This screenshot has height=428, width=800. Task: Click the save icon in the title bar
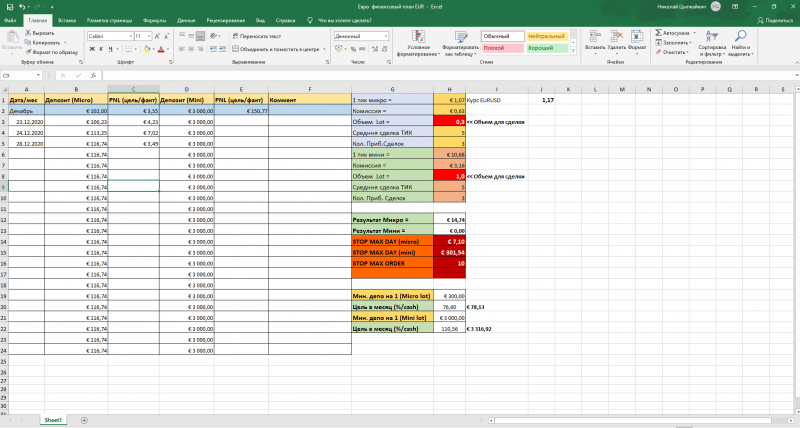[x=10, y=7]
